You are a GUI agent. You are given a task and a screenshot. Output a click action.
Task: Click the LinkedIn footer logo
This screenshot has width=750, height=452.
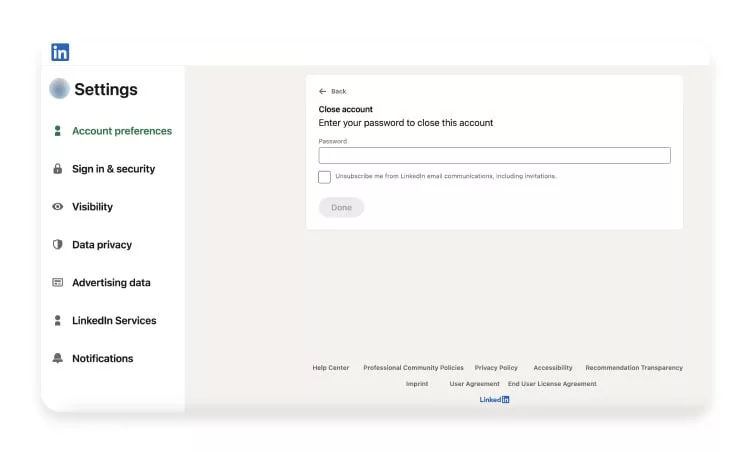click(494, 400)
